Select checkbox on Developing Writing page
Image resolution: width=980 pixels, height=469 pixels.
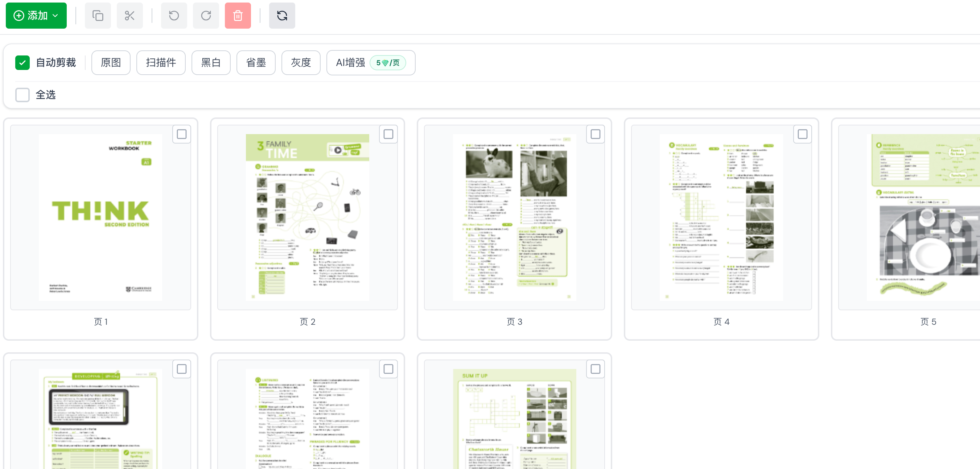point(181,369)
